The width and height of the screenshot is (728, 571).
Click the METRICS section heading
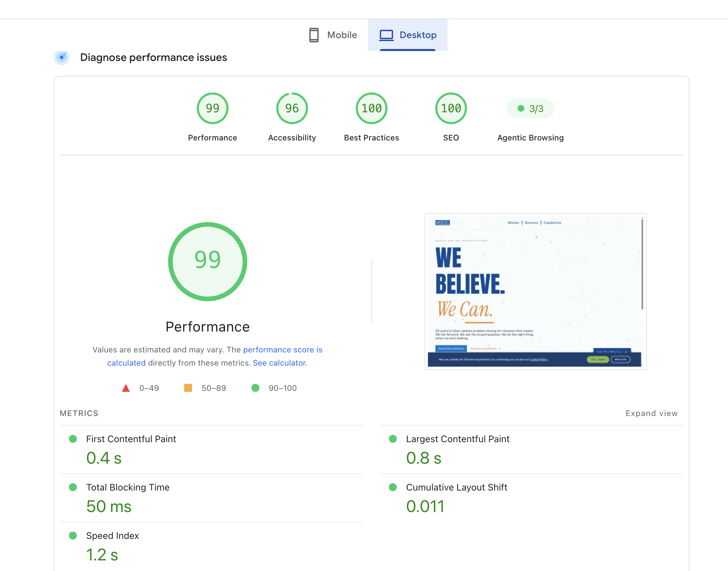click(79, 413)
